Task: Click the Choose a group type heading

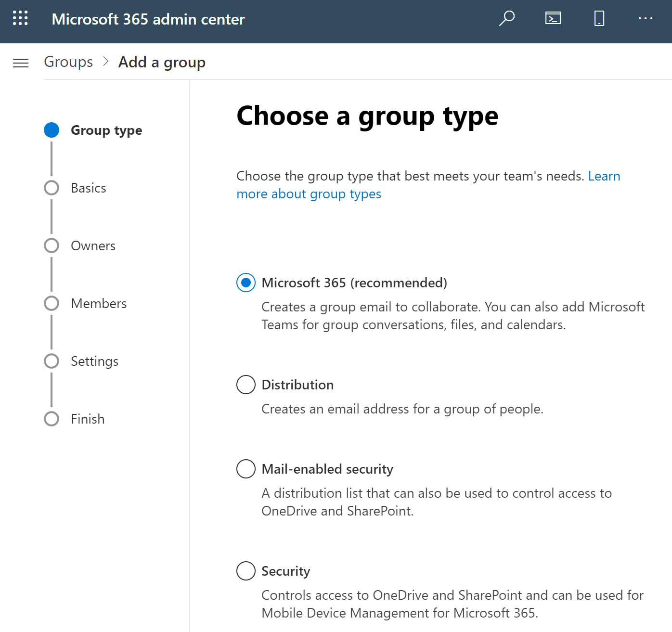Action: [x=367, y=116]
